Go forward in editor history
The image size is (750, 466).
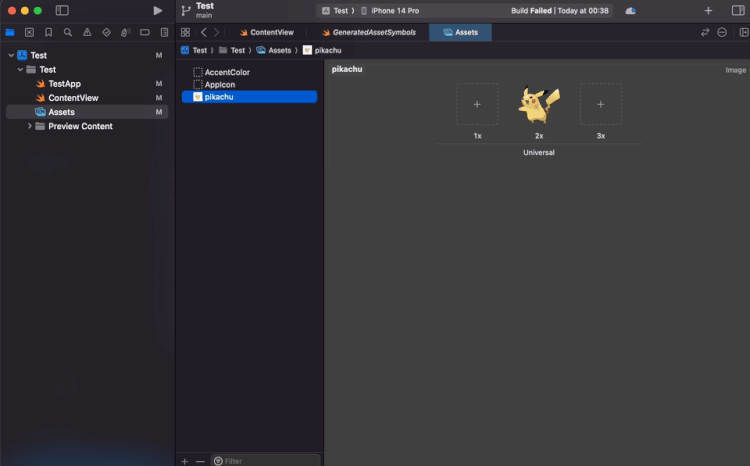(216, 33)
